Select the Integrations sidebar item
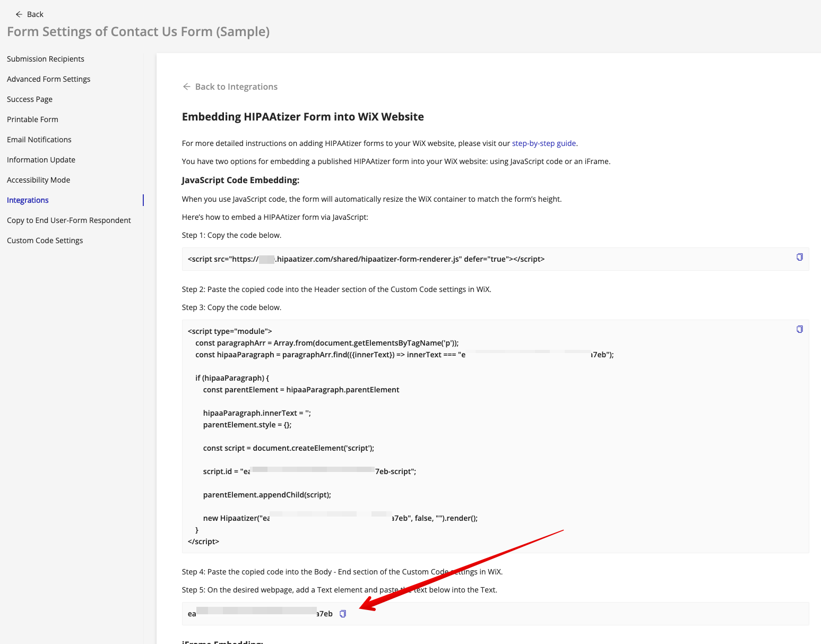This screenshot has height=644, width=821. point(28,200)
